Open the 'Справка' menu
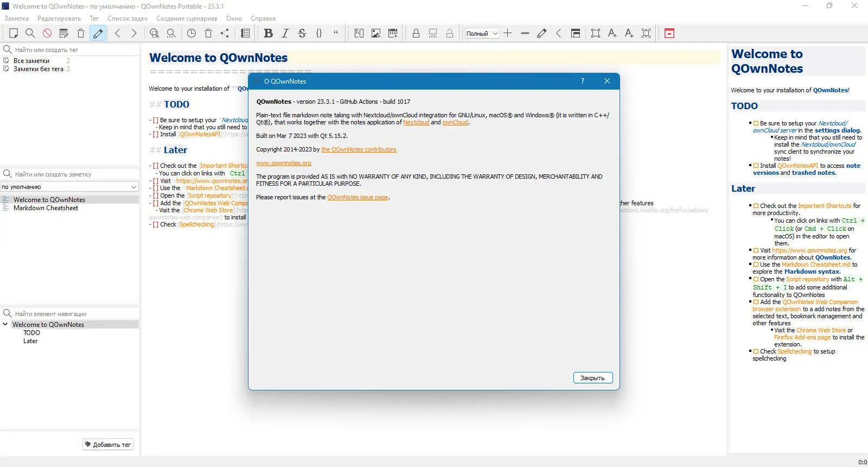This screenshot has width=868, height=467. [x=263, y=18]
